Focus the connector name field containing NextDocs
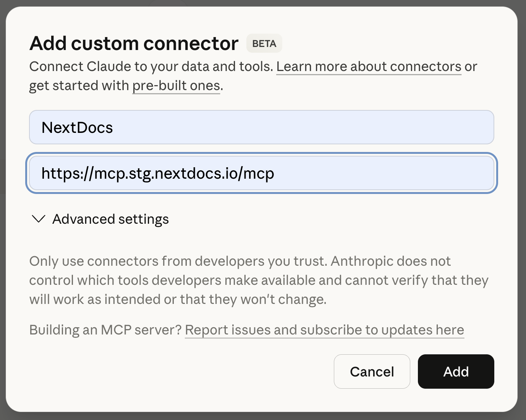 coord(261,127)
